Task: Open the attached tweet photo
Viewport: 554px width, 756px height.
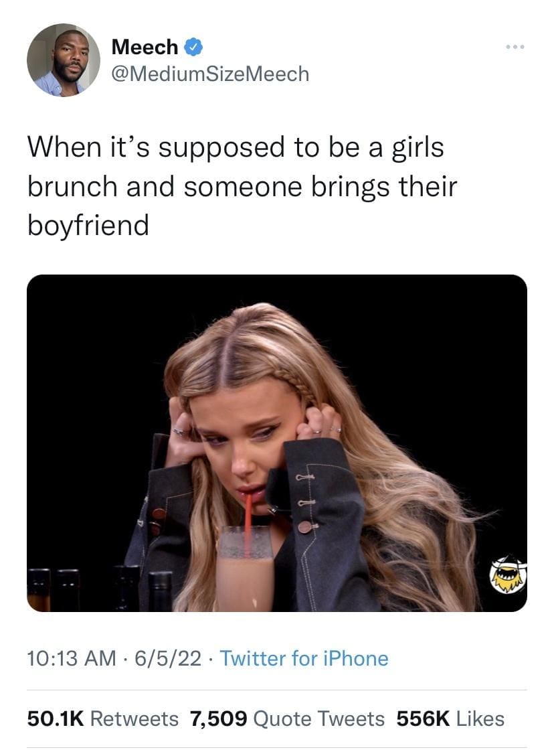Action: pos(276,443)
